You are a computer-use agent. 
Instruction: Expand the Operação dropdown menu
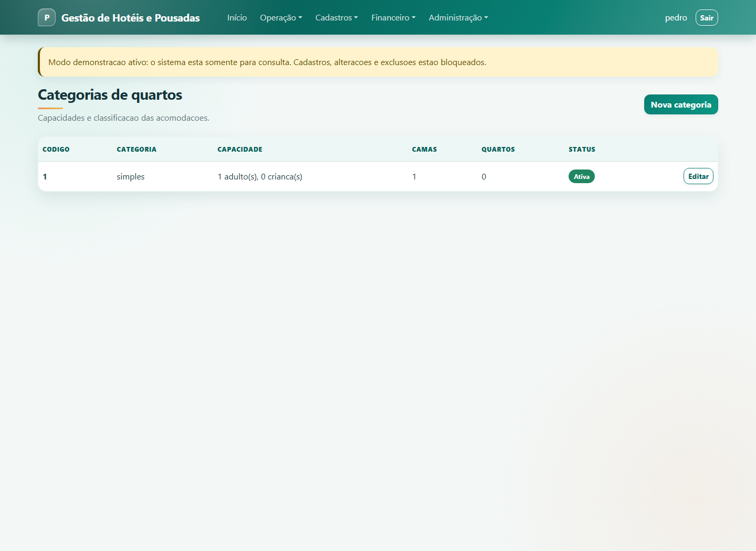click(x=281, y=17)
